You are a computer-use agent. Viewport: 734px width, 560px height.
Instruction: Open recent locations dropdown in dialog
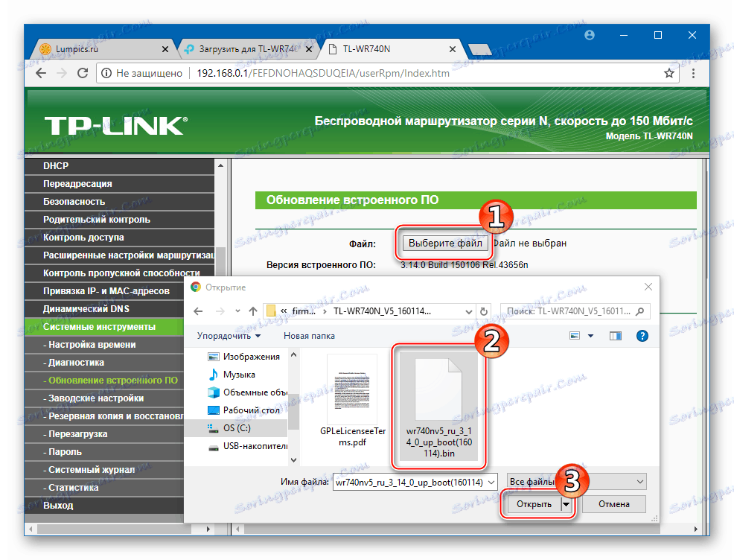click(237, 311)
